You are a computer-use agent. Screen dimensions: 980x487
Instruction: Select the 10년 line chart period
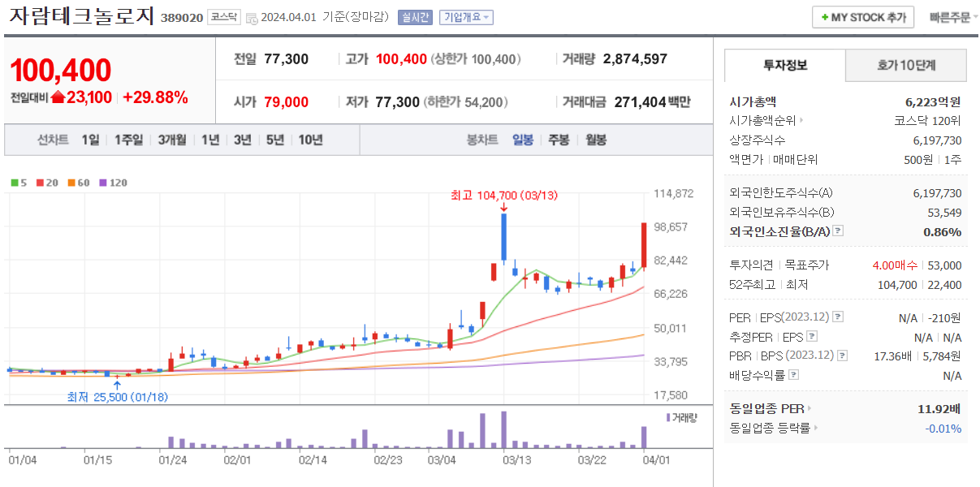310,140
